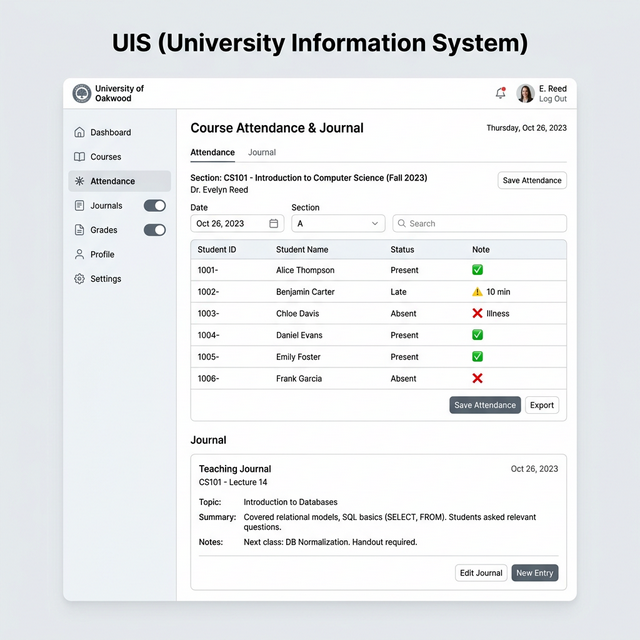Click Alice Thompson's green present checkmark
640x640 pixels.
click(x=477, y=270)
